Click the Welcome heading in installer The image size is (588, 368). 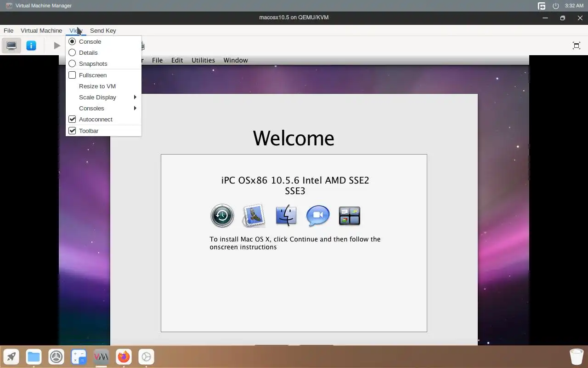(x=294, y=138)
